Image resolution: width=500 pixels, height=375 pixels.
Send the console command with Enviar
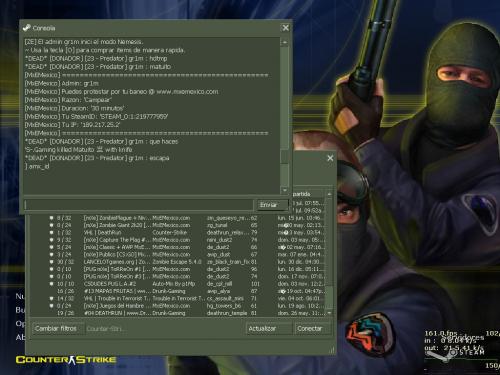pyautogui.click(x=272, y=205)
